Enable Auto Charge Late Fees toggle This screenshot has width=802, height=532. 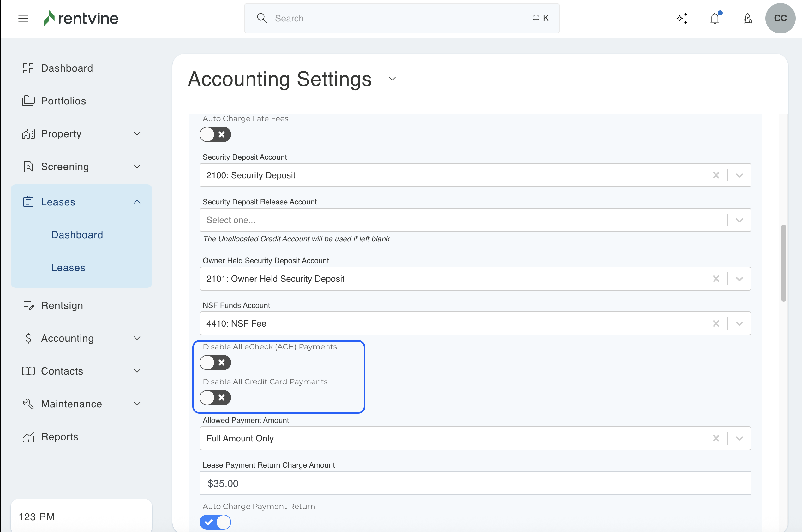click(215, 135)
